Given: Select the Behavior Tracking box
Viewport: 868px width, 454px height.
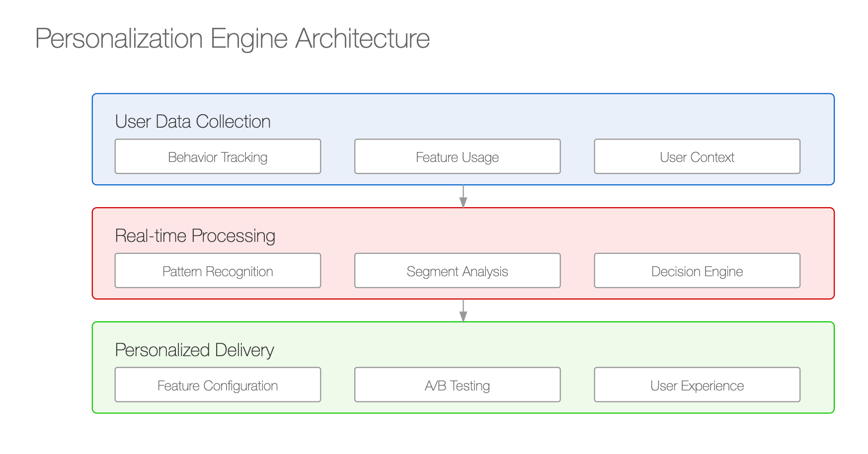Looking at the screenshot, I should (x=218, y=156).
